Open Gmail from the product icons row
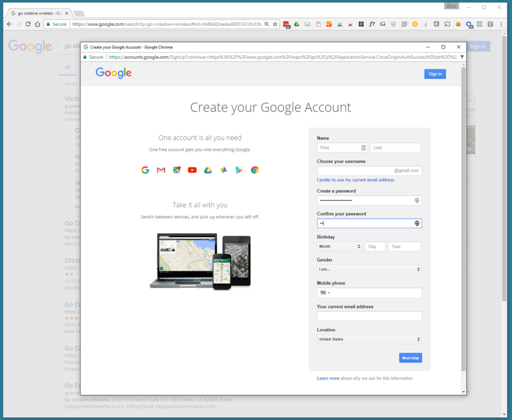This screenshot has width=512, height=420. 160,170
